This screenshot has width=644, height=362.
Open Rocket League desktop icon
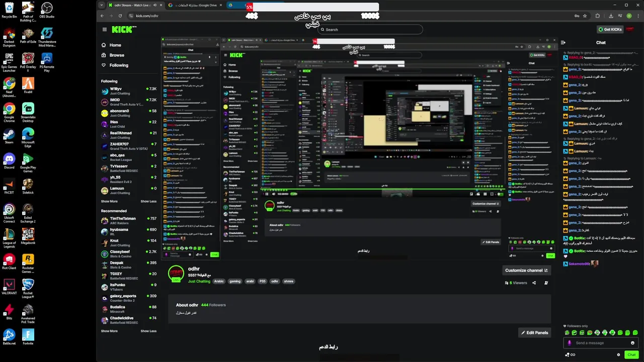coord(28,289)
